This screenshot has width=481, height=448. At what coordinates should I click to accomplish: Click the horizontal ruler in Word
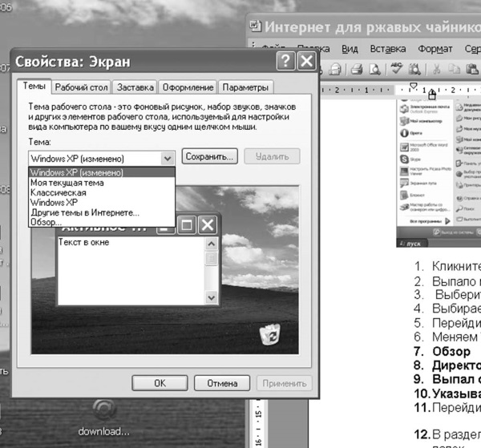click(x=400, y=90)
